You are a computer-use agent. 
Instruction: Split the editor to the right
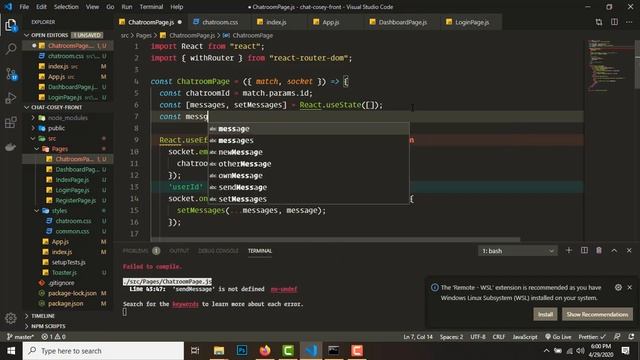click(x=614, y=22)
